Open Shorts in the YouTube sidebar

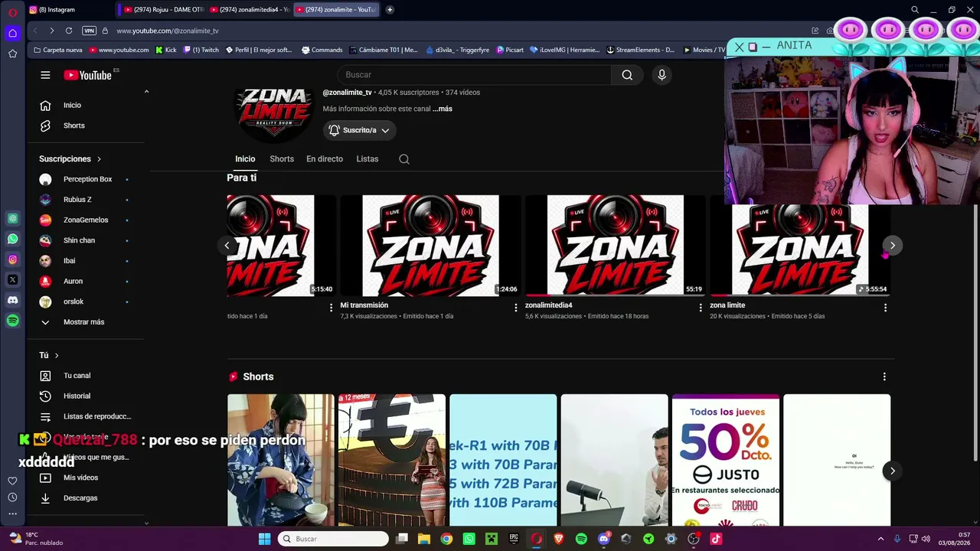tap(73, 126)
